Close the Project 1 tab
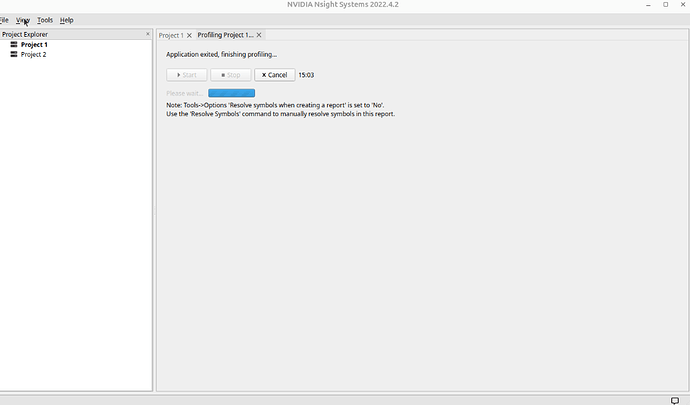This screenshot has height=405, width=690. pyautogui.click(x=189, y=35)
